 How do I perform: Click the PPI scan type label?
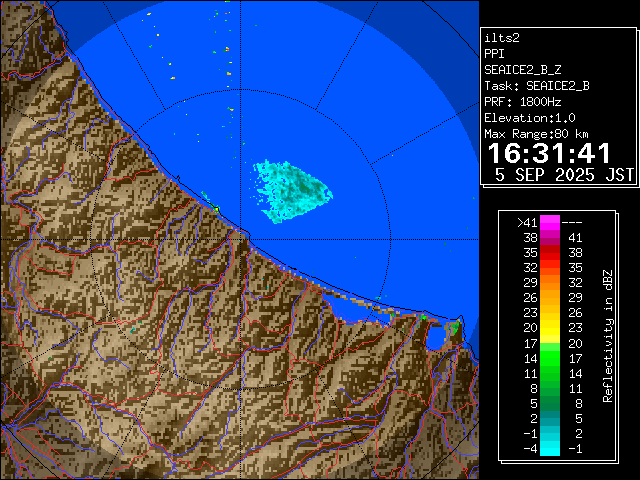(x=495, y=53)
